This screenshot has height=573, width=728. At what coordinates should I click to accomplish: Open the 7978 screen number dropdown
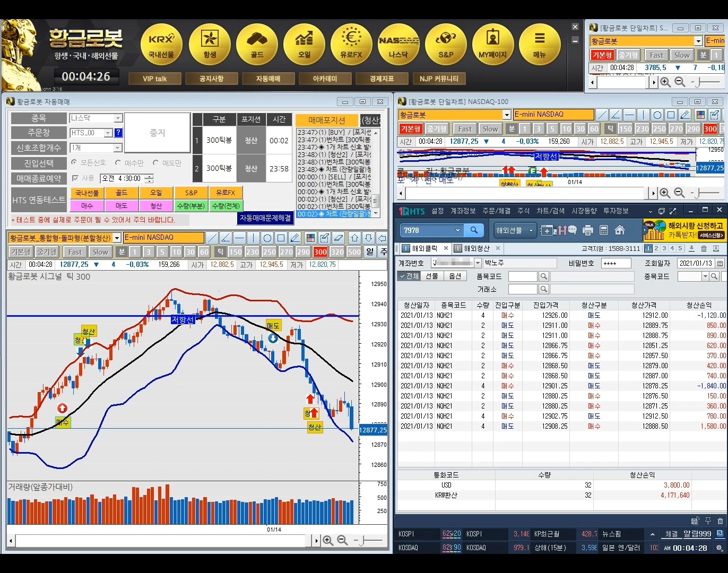tap(457, 230)
